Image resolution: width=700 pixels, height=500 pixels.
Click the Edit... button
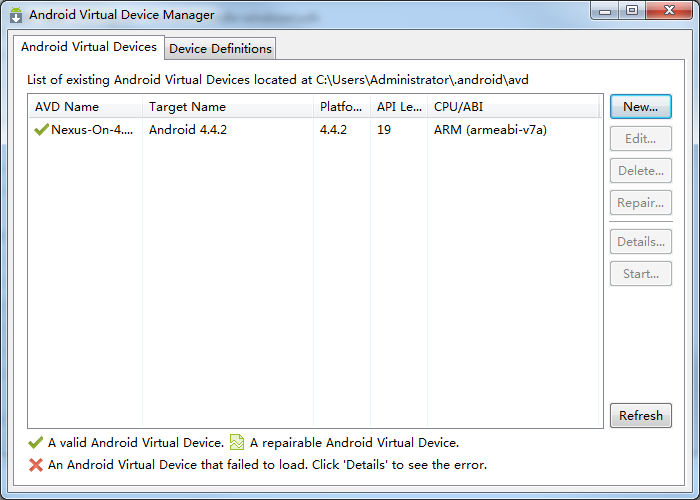pos(641,139)
